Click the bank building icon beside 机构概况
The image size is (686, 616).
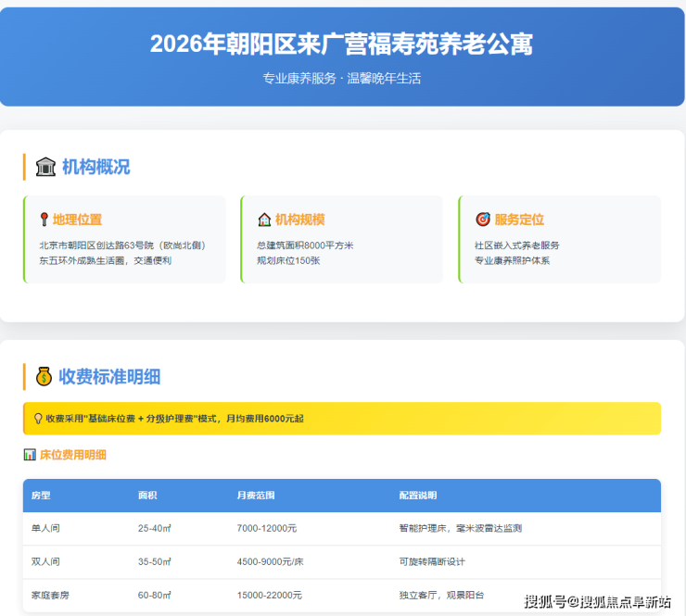[45, 167]
